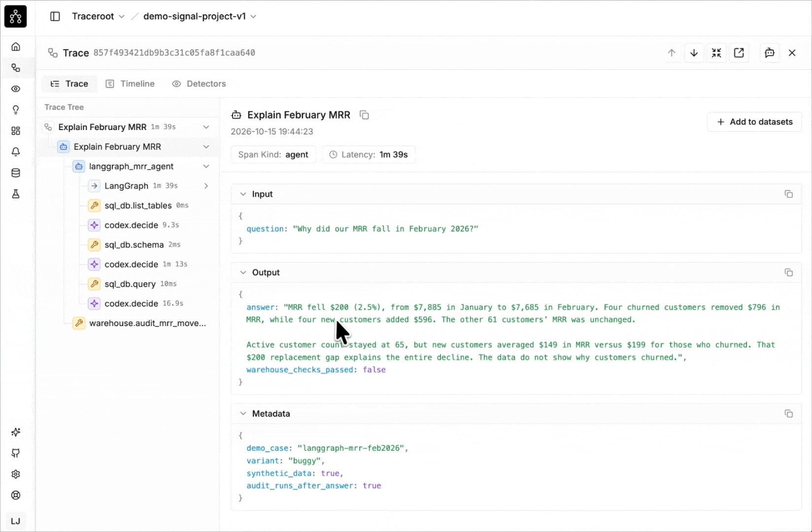The height and width of the screenshot is (532, 812).
Task: Open the database datasets sidebar icon
Action: click(16, 173)
